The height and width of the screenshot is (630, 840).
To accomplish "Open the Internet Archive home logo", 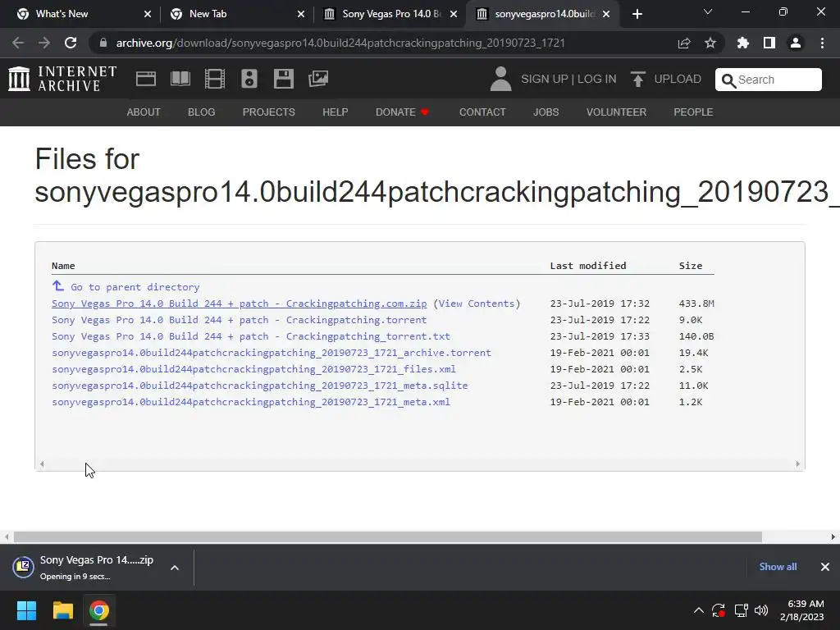I will coord(62,79).
